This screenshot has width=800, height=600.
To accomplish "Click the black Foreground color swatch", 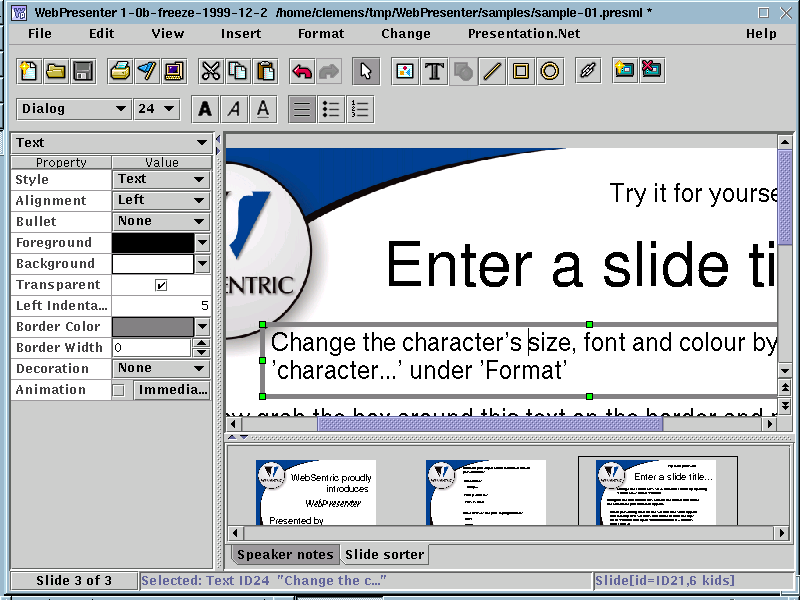I will tap(153, 242).
